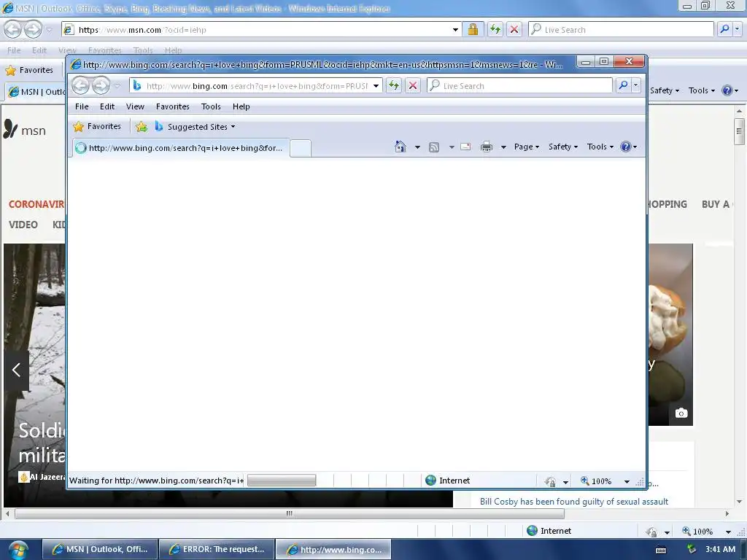The width and height of the screenshot is (747, 560).
Task: Click RSS feeds icon in Bing window
Action: (434, 147)
